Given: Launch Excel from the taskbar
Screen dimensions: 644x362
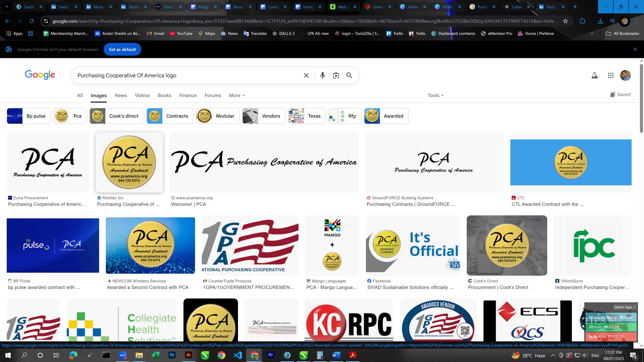Looking at the screenshot, I should pos(155,355).
